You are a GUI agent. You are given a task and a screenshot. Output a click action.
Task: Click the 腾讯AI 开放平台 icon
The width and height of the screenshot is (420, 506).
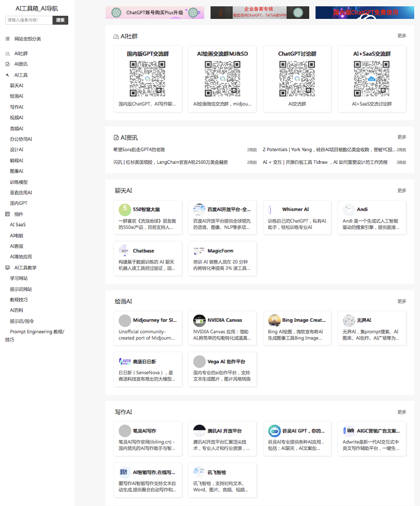point(199,431)
